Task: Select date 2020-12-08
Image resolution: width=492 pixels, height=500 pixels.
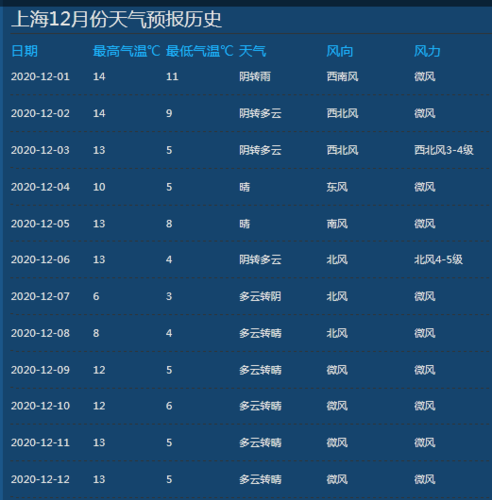Action: pyautogui.click(x=40, y=333)
